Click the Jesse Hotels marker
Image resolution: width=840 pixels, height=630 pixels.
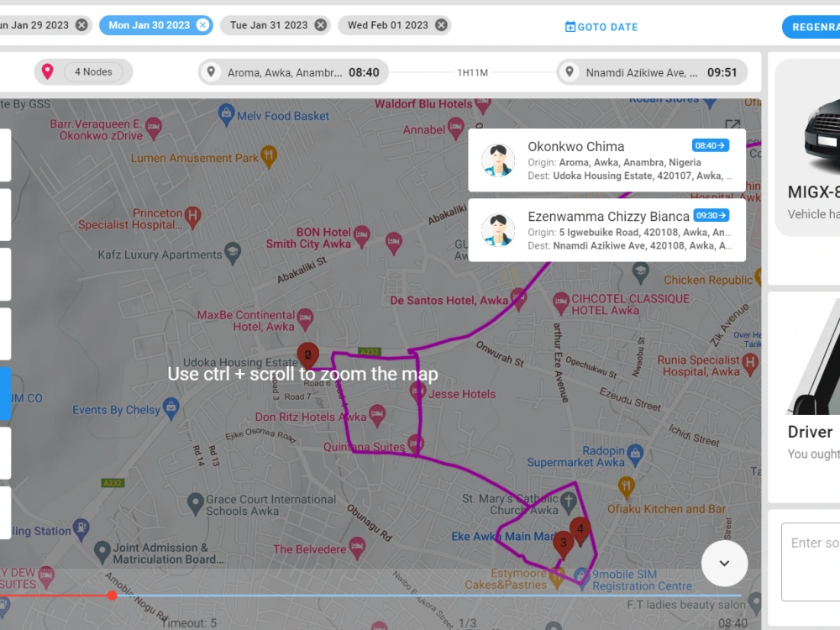pos(417,392)
